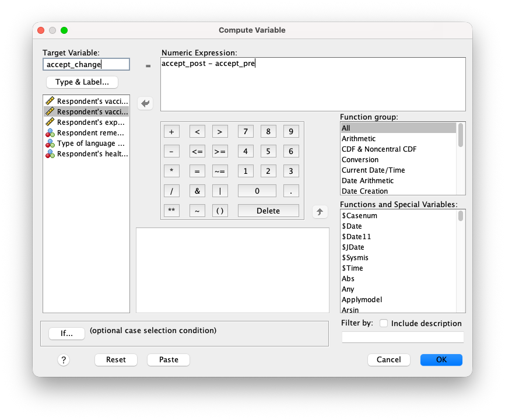Click the equals keypad button
Viewport: 505px width, 420px height.
[197, 171]
